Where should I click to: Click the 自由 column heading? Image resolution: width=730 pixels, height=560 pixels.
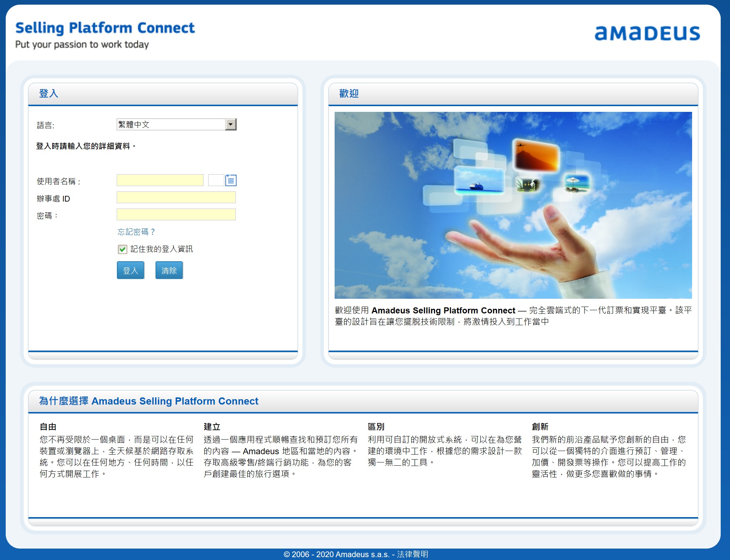click(x=48, y=427)
